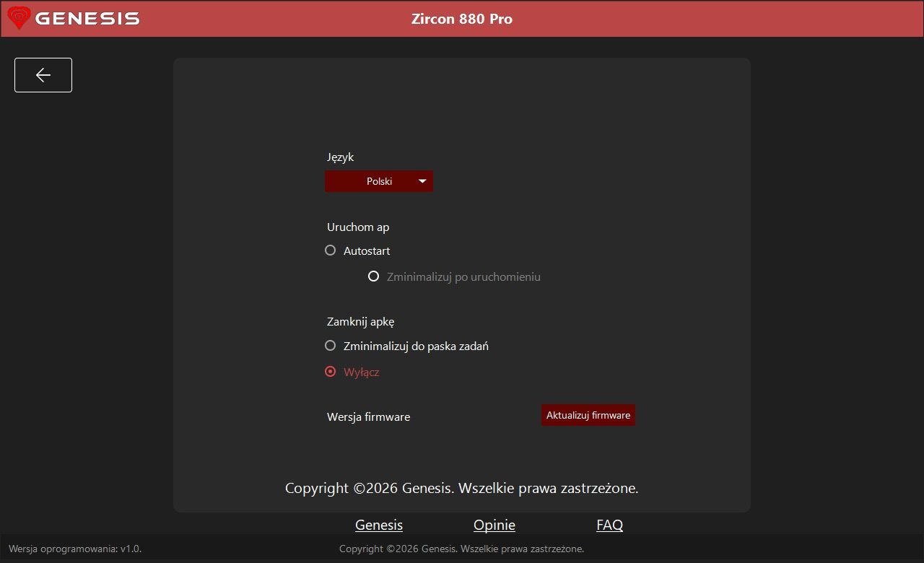Select the Wyłącz radio button
The width and height of the screenshot is (924, 563).
pyautogui.click(x=331, y=372)
